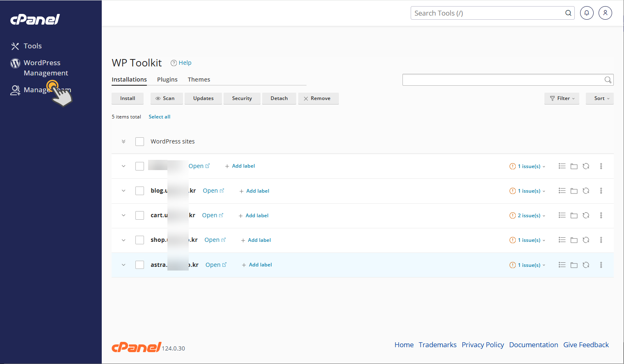624x364 pixels.
Task: Open the Sort dropdown
Action: pyautogui.click(x=599, y=98)
